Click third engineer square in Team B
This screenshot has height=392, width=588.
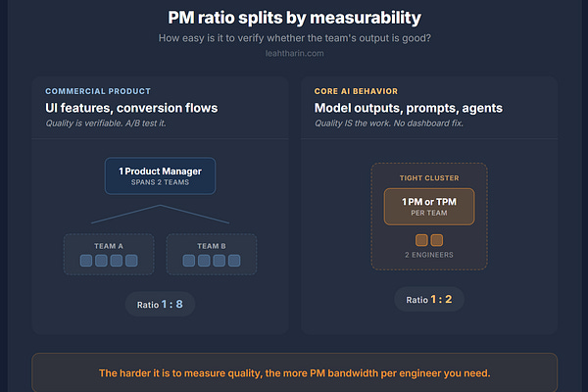click(219, 261)
